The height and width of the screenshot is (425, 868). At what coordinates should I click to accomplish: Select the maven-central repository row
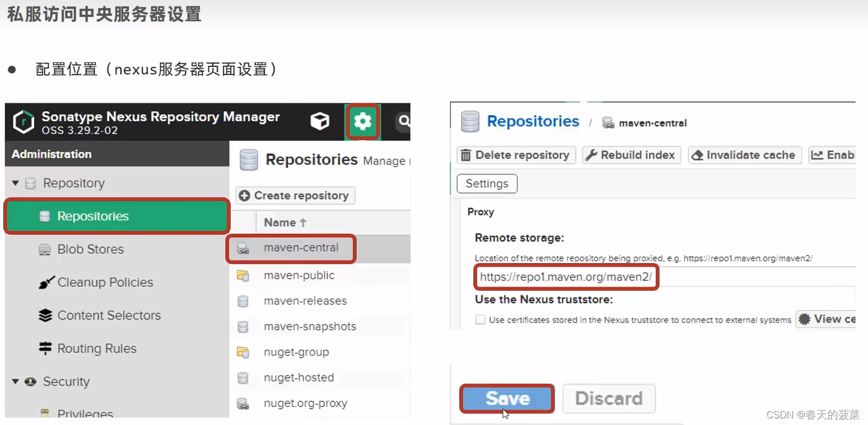pos(320,248)
